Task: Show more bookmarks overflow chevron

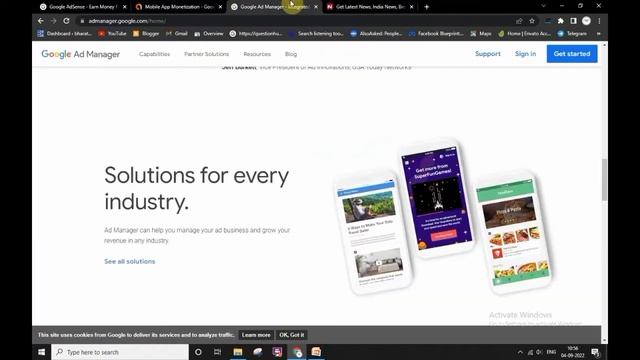Action: 598,33
